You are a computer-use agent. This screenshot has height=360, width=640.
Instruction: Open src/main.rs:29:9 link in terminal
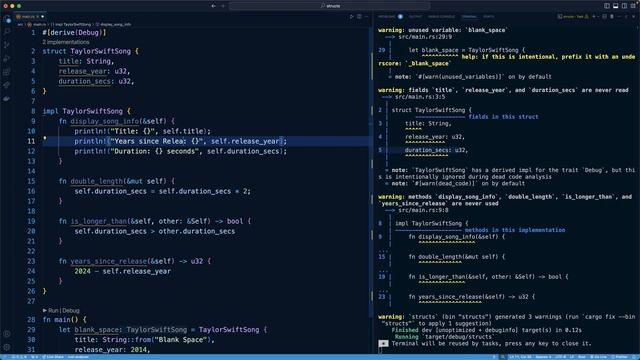425,37
